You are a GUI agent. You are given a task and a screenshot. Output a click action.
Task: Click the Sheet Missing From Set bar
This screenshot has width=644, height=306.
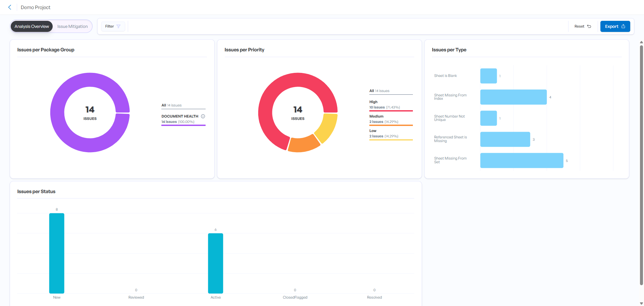[x=521, y=160]
